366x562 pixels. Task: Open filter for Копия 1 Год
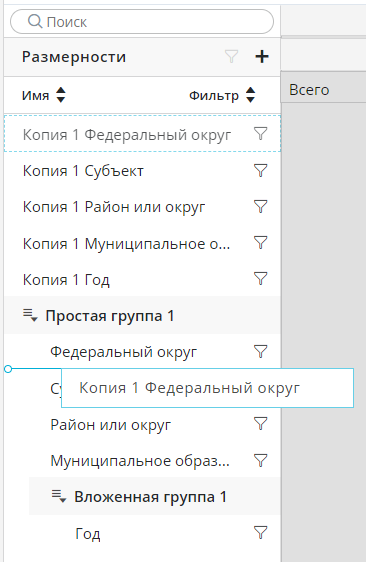(x=261, y=279)
